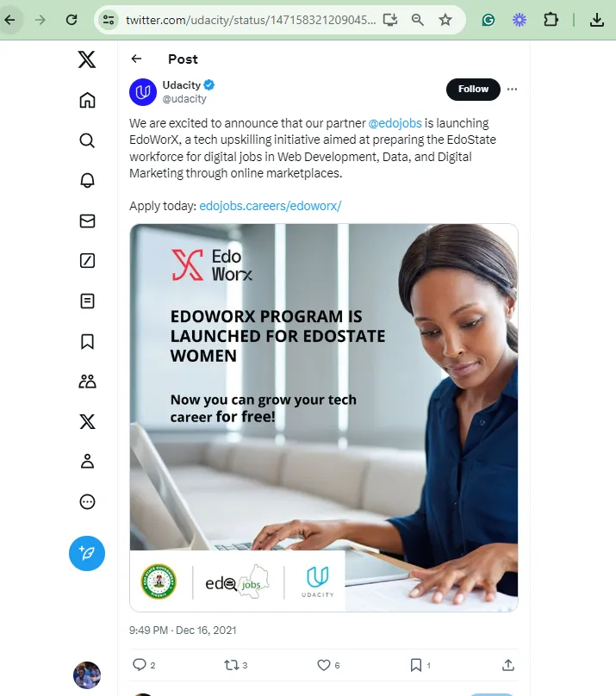Open Bookmarks in the left sidebar
Viewport: 616px width, 696px height.
pos(87,341)
